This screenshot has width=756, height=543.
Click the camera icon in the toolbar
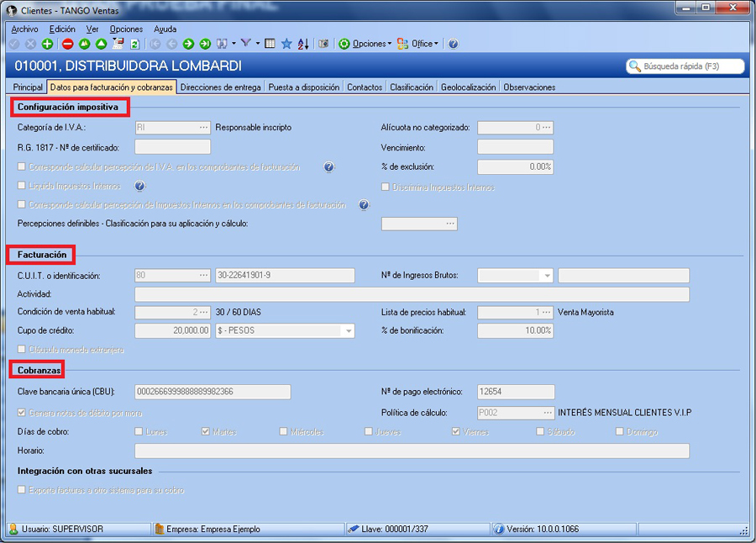click(323, 44)
